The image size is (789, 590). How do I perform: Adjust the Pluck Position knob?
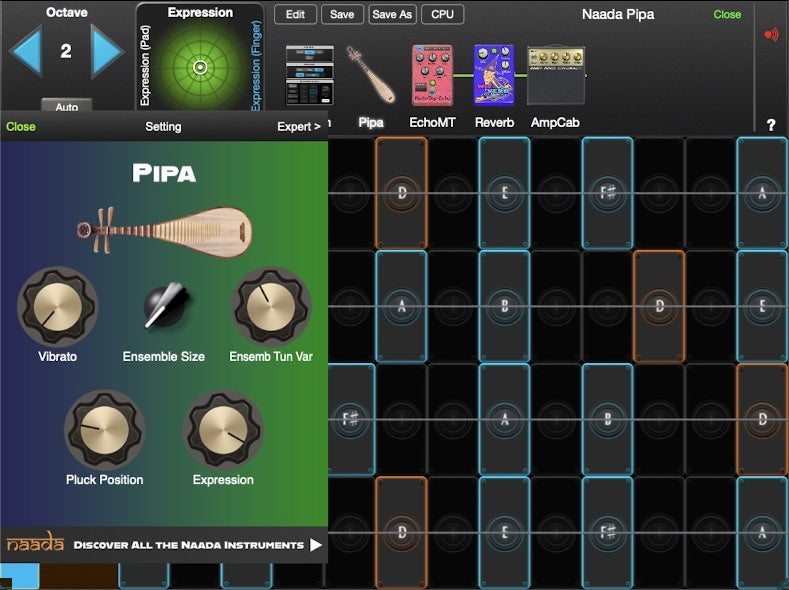click(104, 430)
